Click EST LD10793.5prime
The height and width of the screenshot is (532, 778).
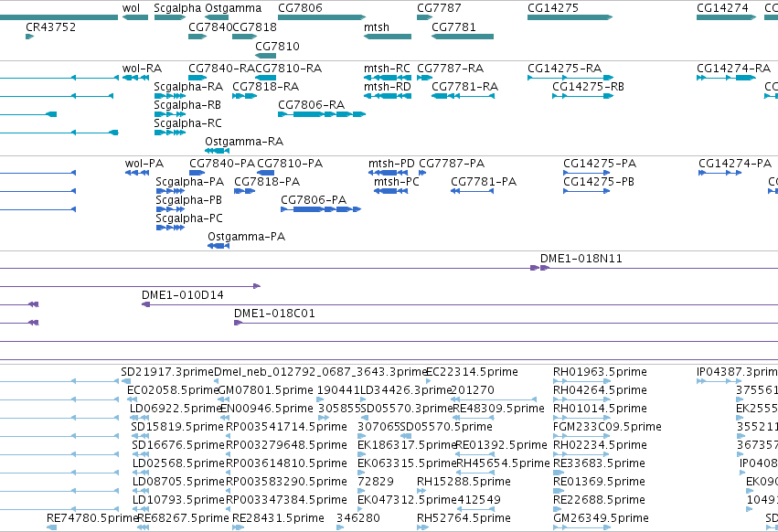(178, 500)
